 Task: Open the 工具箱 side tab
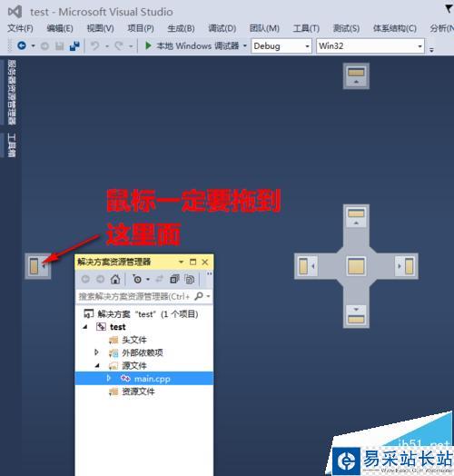[12, 145]
